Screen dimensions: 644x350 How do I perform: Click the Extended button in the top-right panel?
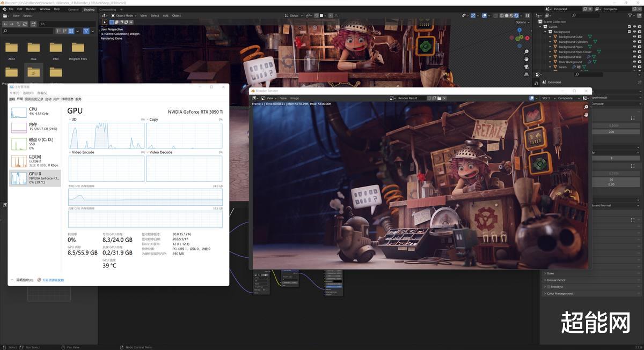[x=561, y=9]
